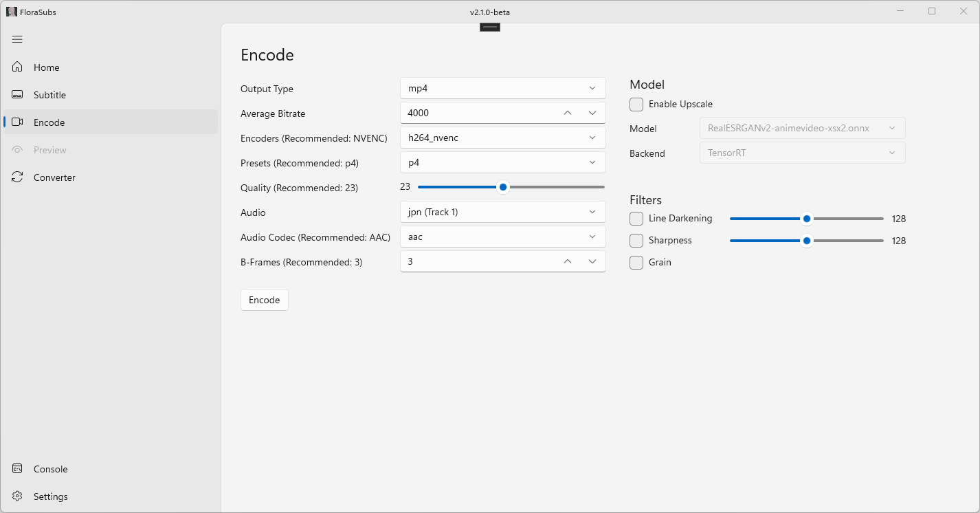Click the Home icon in sidebar
The image size is (980, 513).
[18, 67]
